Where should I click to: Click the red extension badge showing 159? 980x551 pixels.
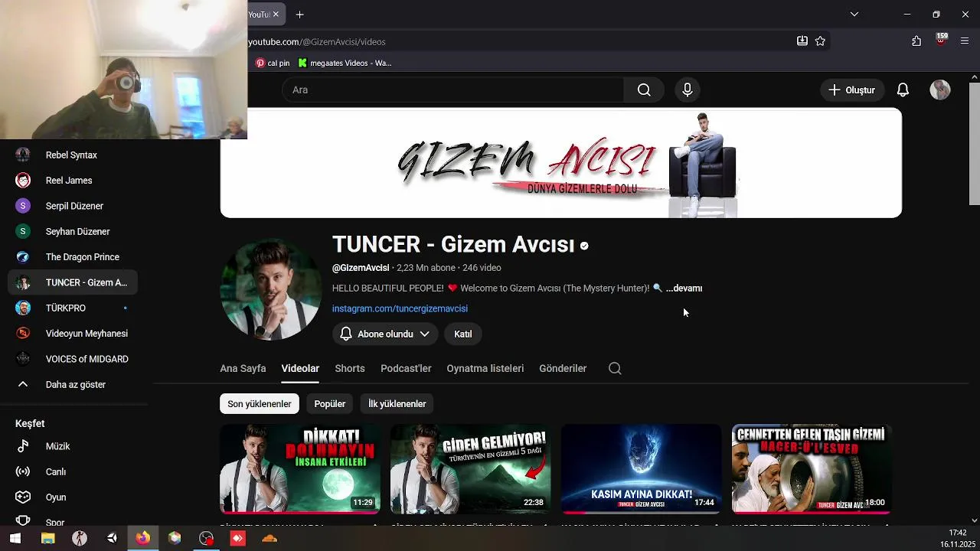941,40
